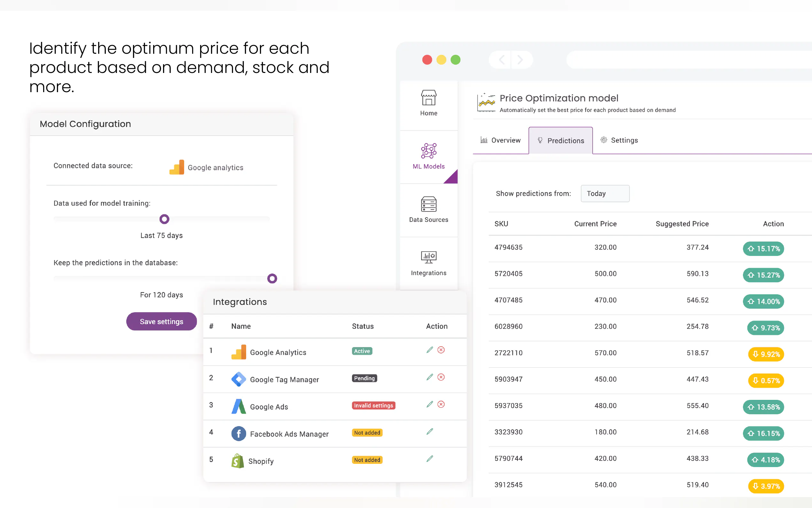The image size is (812, 508).
Task: Click the Save settings button
Action: 161,321
